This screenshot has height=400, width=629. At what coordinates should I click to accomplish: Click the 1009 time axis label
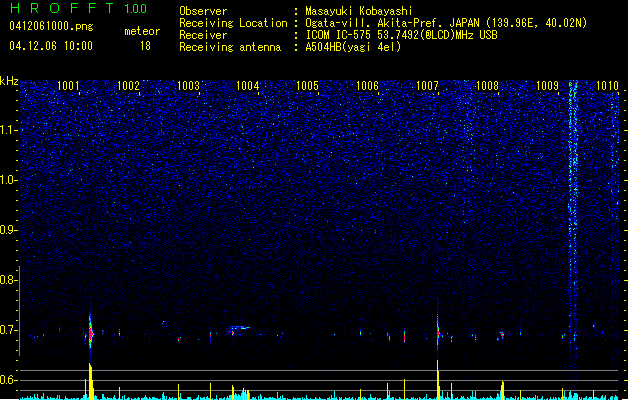point(547,85)
